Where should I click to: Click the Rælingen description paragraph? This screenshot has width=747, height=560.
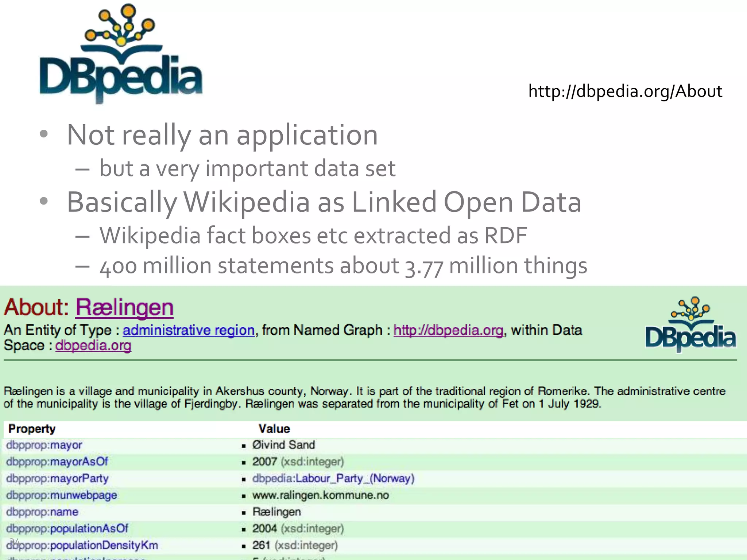point(364,397)
